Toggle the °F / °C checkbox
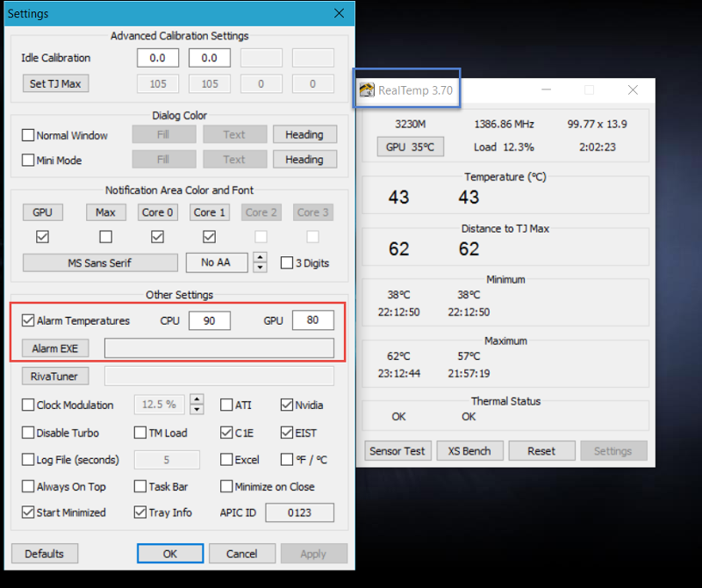Viewport: 702px width, 588px height. pyautogui.click(x=287, y=460)
